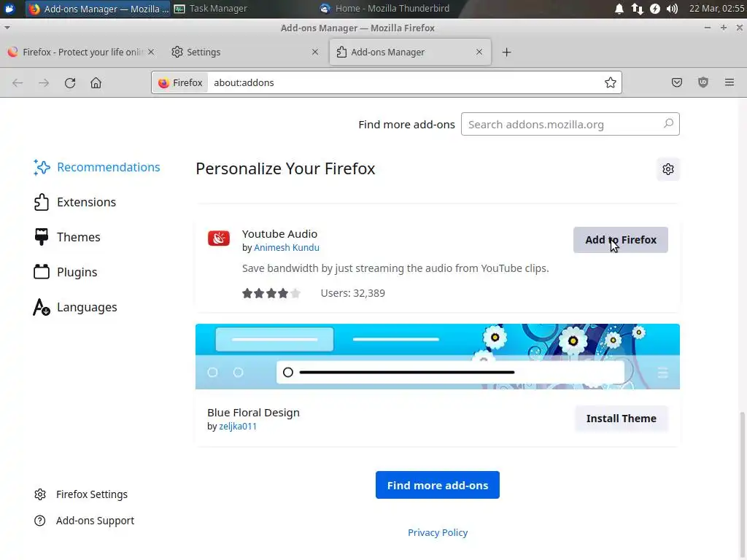Open Add-ons Support link
The image size is (747, 560).
coord(85,521)
